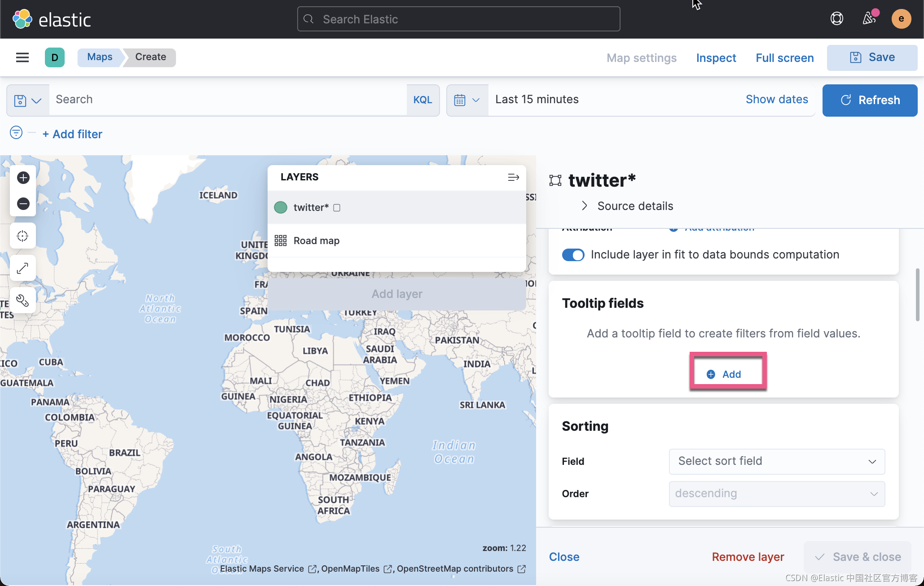Viewport: 924px width, 586px height.
Task: Click the 'Sorting' heading
Action: 585,426
